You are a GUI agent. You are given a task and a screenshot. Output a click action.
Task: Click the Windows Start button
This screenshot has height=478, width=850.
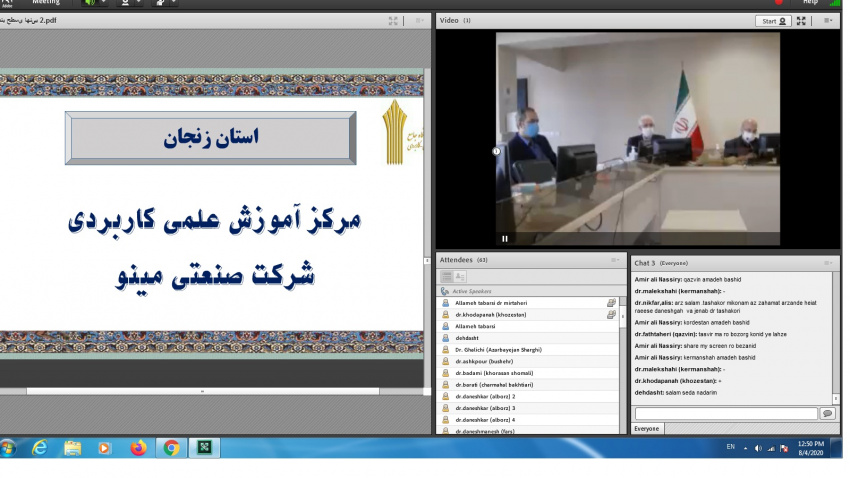pos(8,448)
